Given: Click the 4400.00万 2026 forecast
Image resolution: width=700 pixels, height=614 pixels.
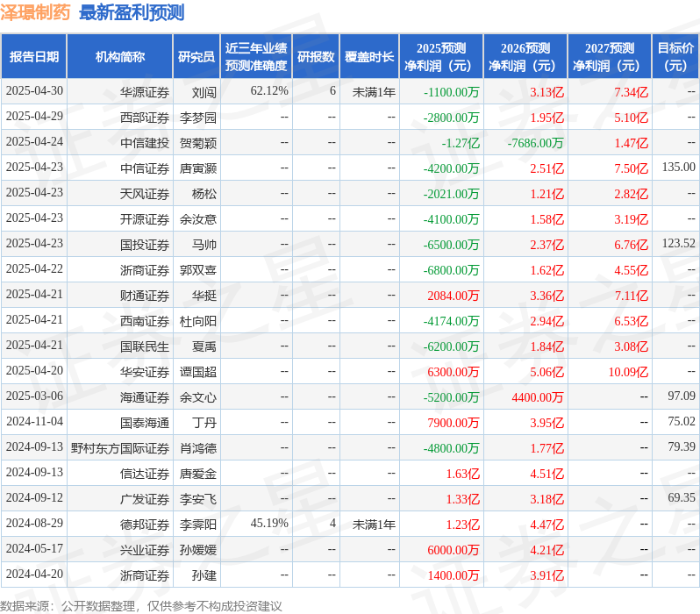Looking at the screenshot, I should click(x=538, y=398).
